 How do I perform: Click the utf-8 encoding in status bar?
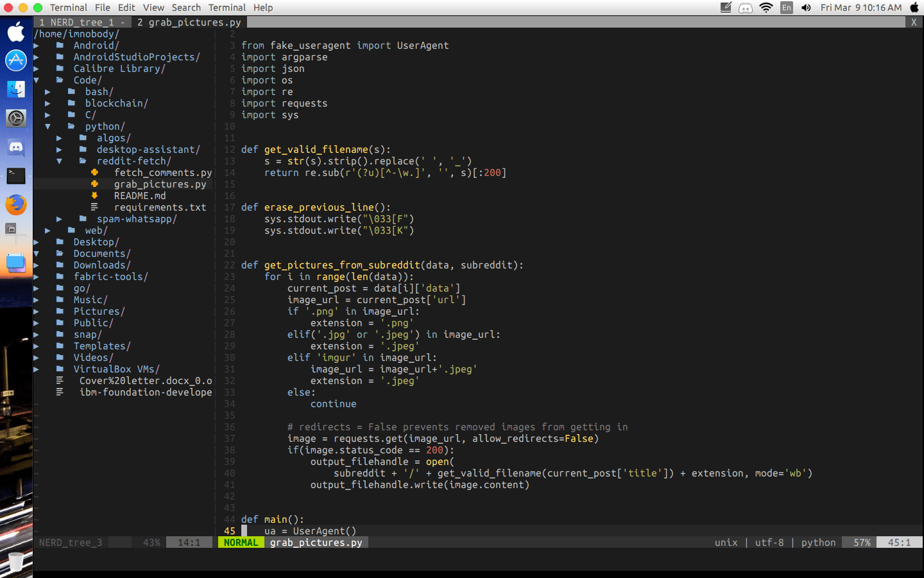click(769, 543)
